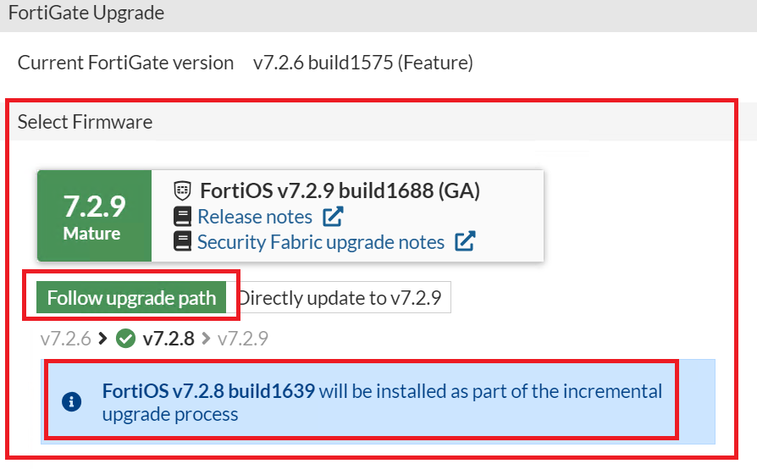Choose Directly update to v7.2.9
The image size is (757, 469).
coord(344,297)
